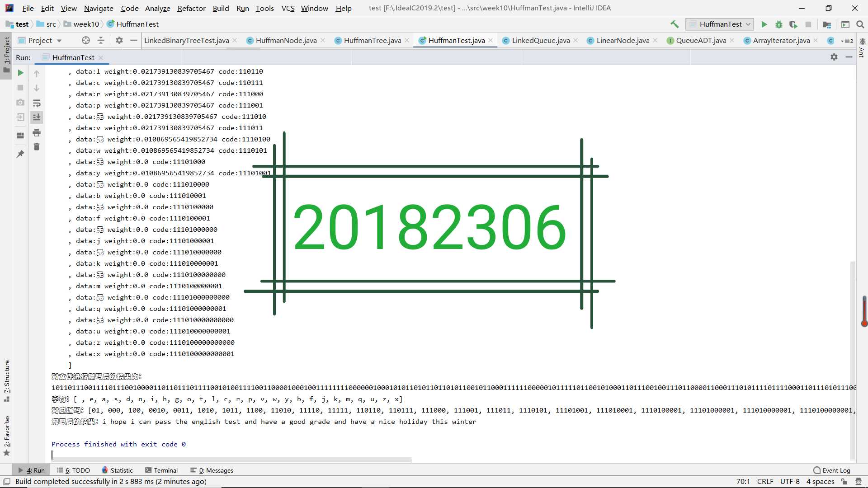
Task: Toggle scroll to end in console
Action: tap(37, 117)
